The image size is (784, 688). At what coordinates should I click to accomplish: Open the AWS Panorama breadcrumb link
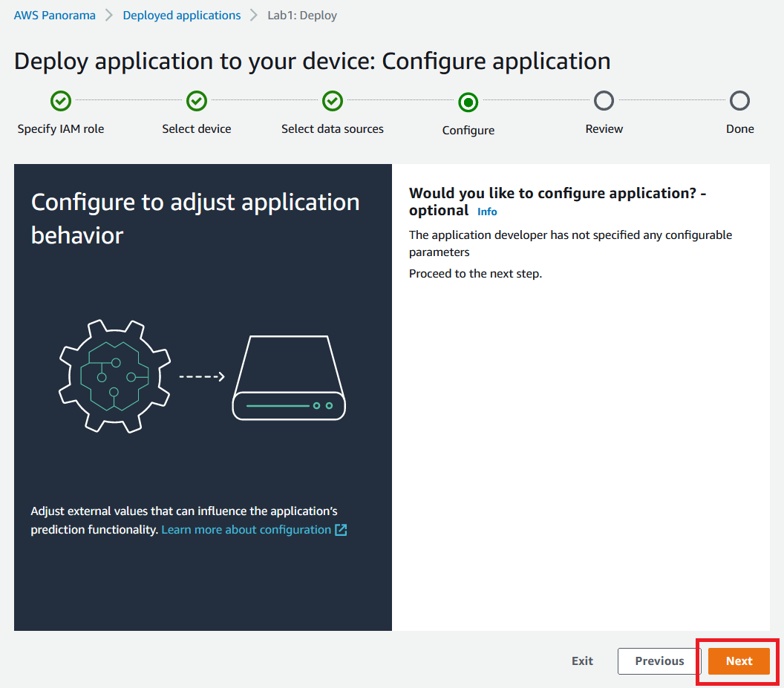(x=54, y=16)
